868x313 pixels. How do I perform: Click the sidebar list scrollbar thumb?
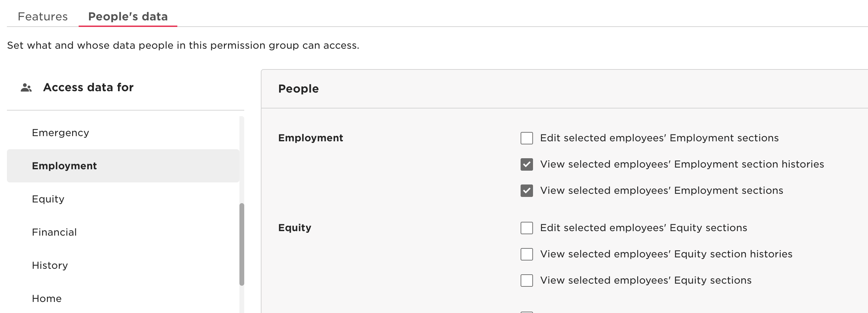pyautogui.click(x=242, y=244)
